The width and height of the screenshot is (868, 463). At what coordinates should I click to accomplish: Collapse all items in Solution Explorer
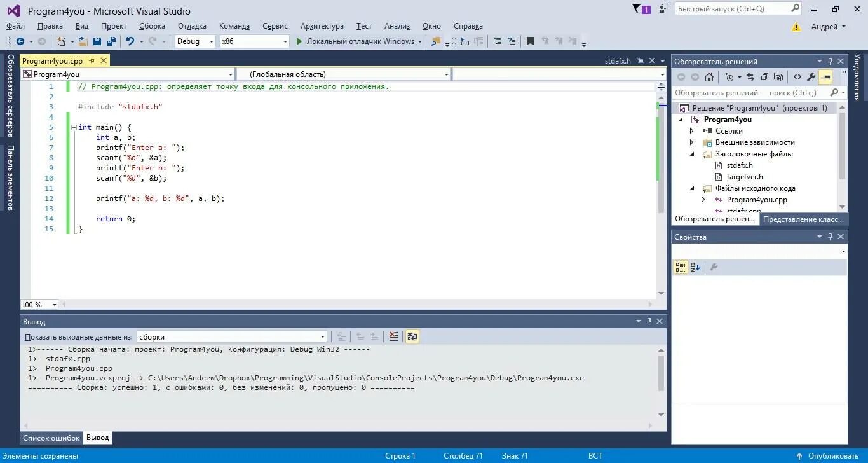[764, 77]
